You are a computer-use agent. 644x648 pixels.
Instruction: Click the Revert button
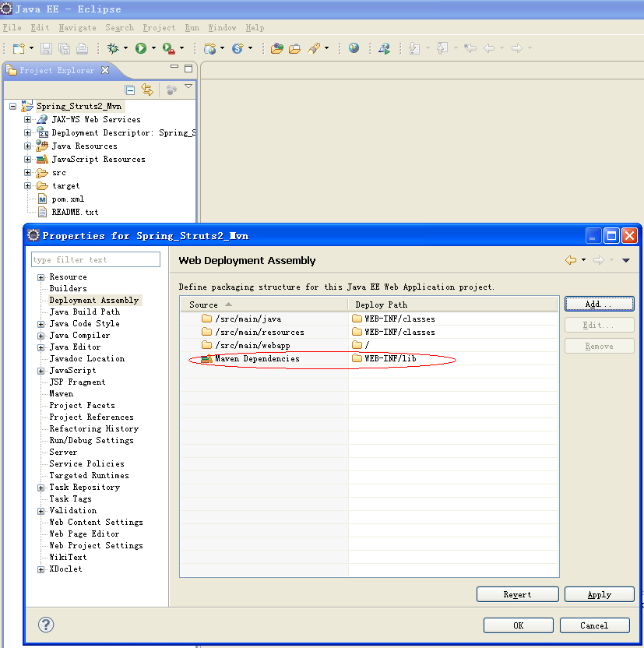point(518,594)
